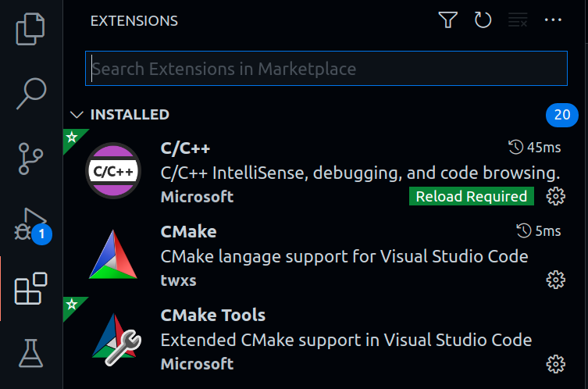Click the installed extensions count badge
The width and height of the screenshot is (588, 389).
pyautogui.click(x=561, y=115)
